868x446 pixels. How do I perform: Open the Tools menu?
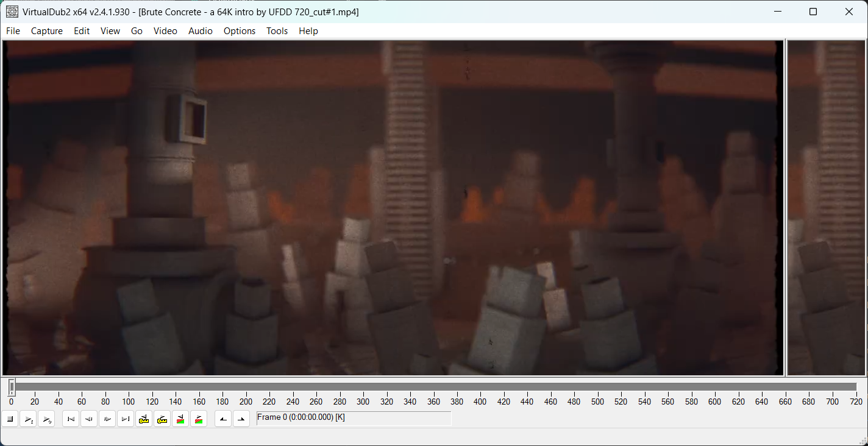[x=277, y=31]
